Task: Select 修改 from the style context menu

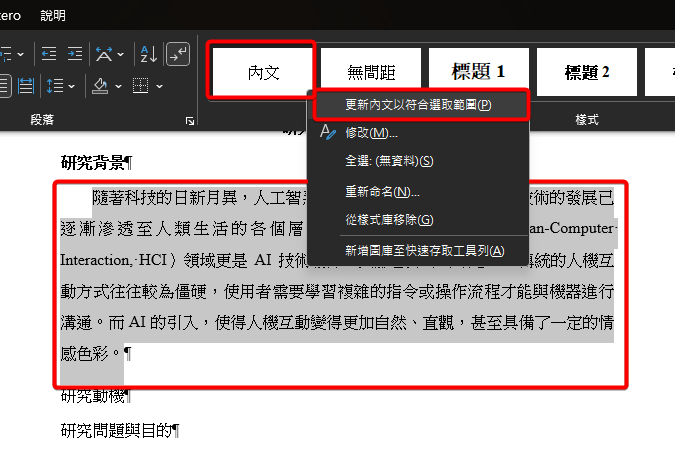Action: tap(371, 133)
